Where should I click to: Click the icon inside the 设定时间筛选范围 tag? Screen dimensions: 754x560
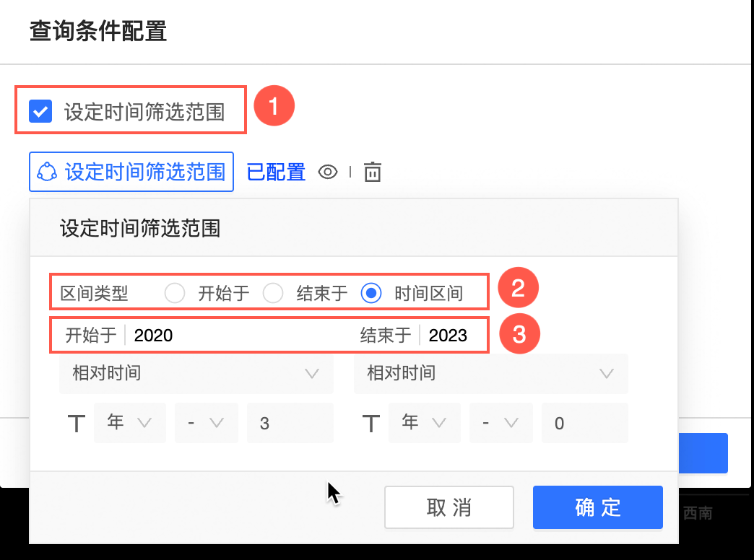tap(47, 172)
